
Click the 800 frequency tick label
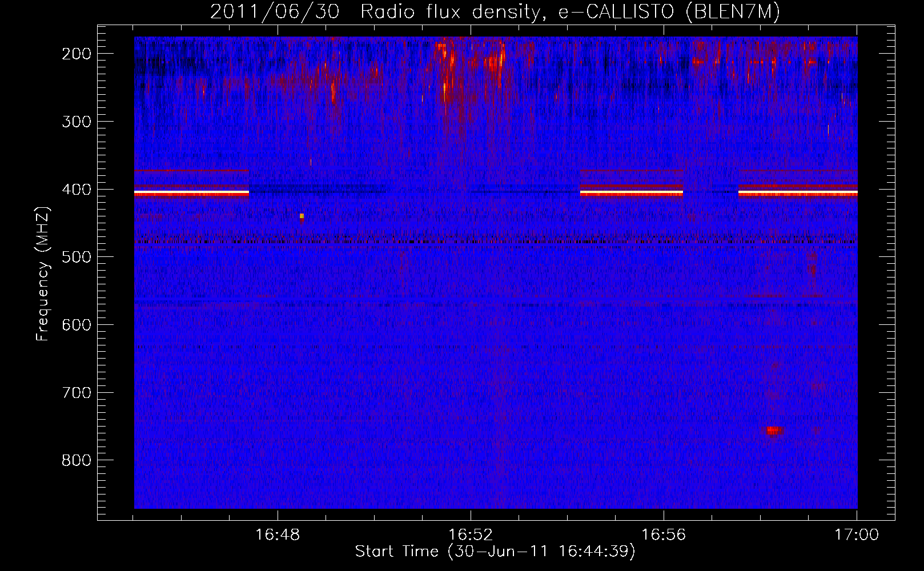click(77, 460)
